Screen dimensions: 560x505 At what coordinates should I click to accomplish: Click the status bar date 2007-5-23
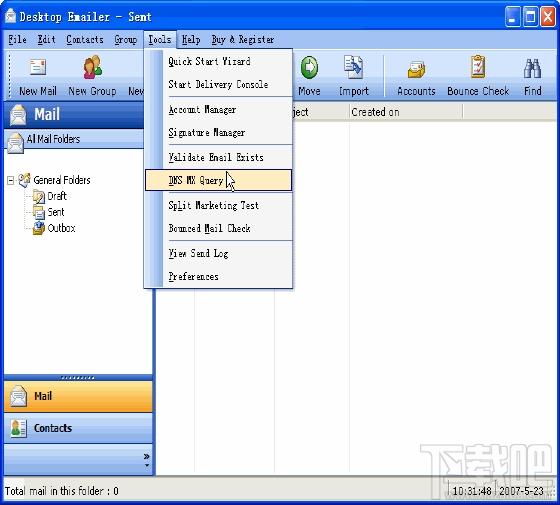click(521, 491)
